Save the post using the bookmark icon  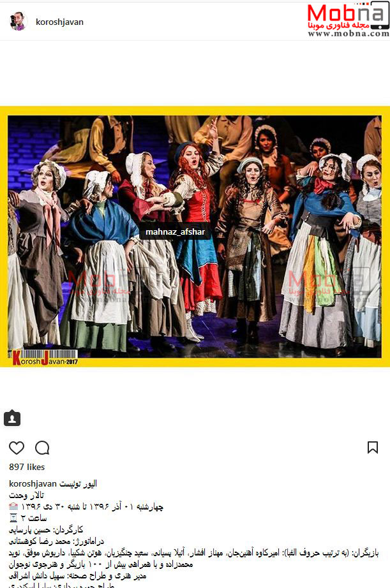point(372,447)
